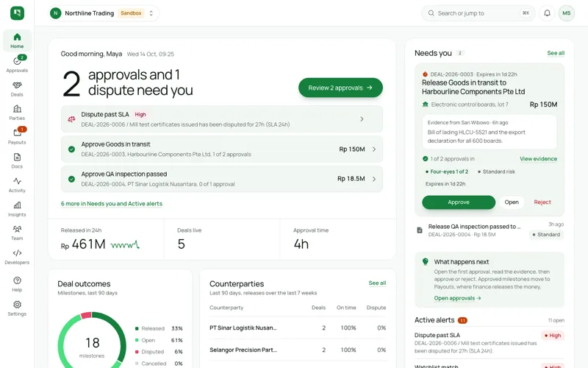Click the Active alerts 11 count badge
The height and width of the screenshot is (368, 588).
(x=462, y=320)
